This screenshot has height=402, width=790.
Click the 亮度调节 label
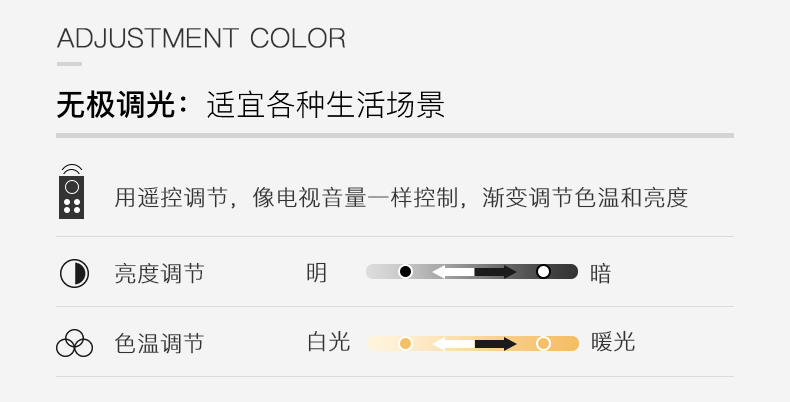pyautogui.click(x=159, y=274)
